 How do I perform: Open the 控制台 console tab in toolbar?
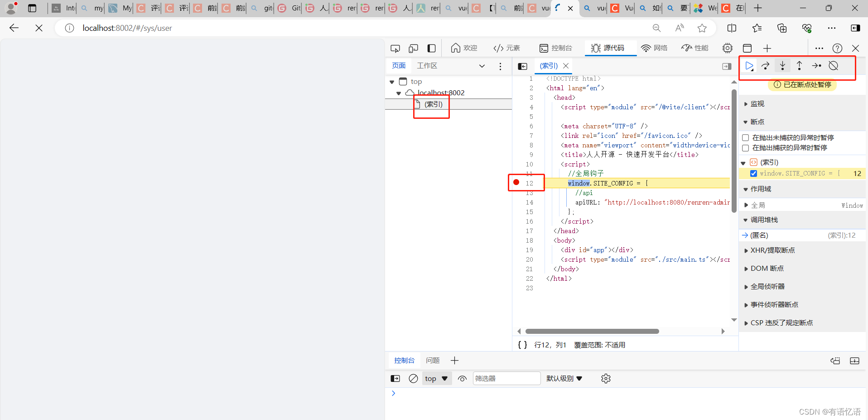556,48
